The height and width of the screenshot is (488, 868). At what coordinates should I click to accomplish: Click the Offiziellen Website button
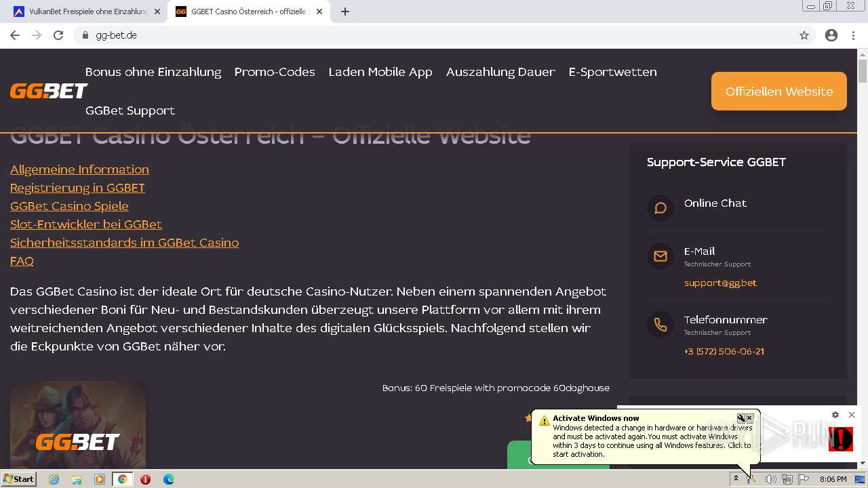point(779,91)
